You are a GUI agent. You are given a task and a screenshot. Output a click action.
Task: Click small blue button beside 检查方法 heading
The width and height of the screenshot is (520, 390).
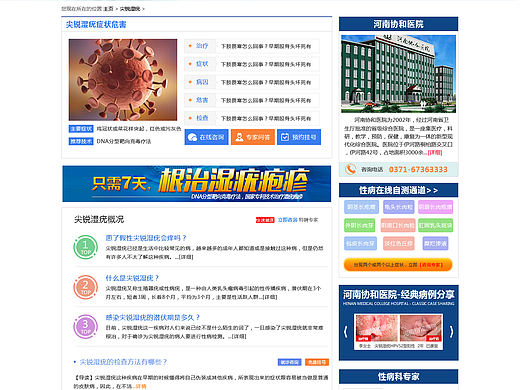coord(289,362)
